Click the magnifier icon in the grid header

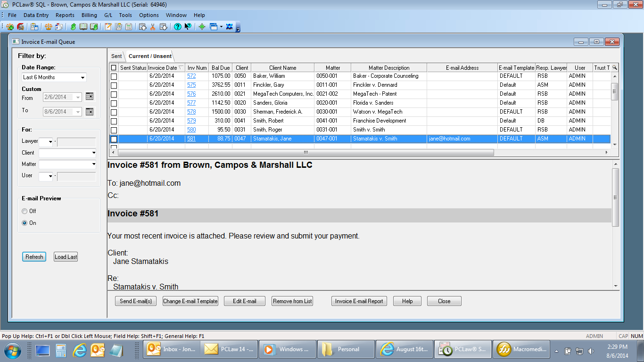coord(614,68)
